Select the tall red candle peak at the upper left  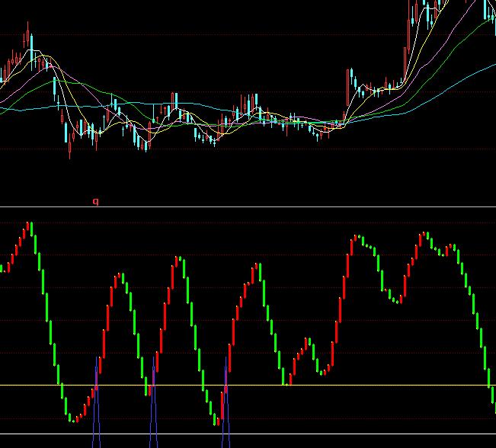pos(28,34)
